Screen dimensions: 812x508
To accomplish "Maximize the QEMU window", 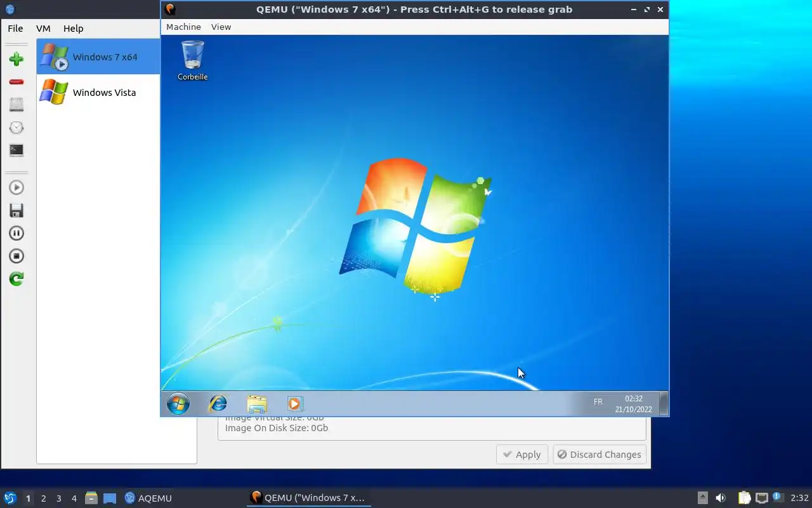I will point(647,10).
